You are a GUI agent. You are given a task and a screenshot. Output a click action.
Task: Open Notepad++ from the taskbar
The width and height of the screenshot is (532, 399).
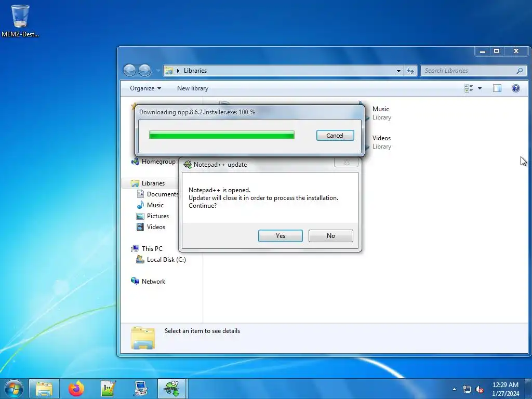coord(108,389)
